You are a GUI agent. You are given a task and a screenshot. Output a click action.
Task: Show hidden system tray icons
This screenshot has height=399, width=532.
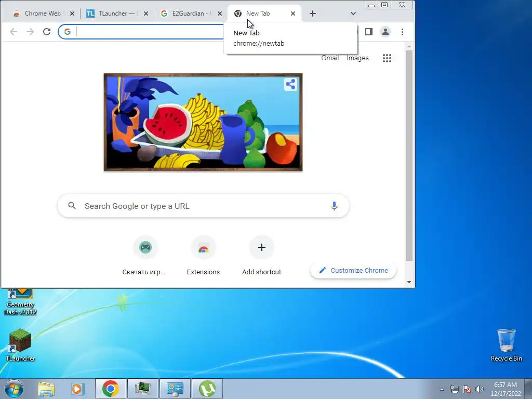click(x=442, y=389)
